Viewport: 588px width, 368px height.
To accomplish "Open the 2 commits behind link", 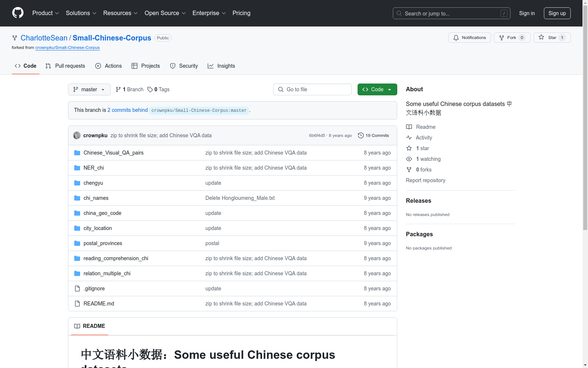I will tap(128, 110).
